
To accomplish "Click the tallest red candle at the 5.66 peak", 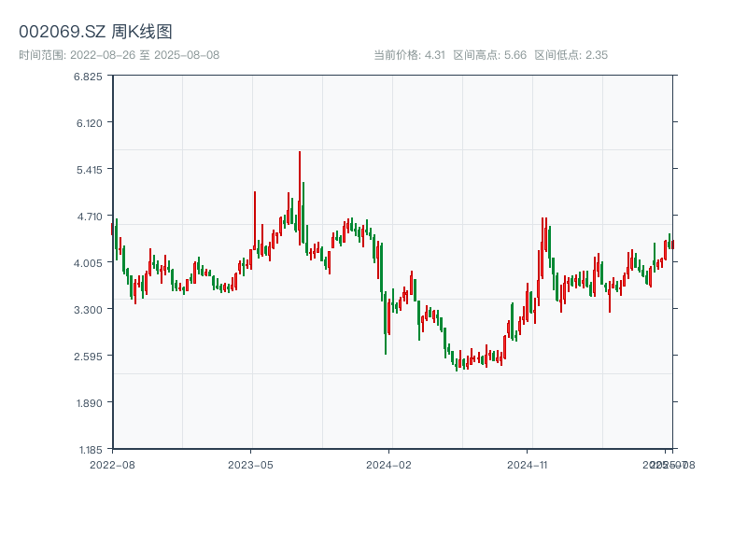I will (x=300, y=198).
